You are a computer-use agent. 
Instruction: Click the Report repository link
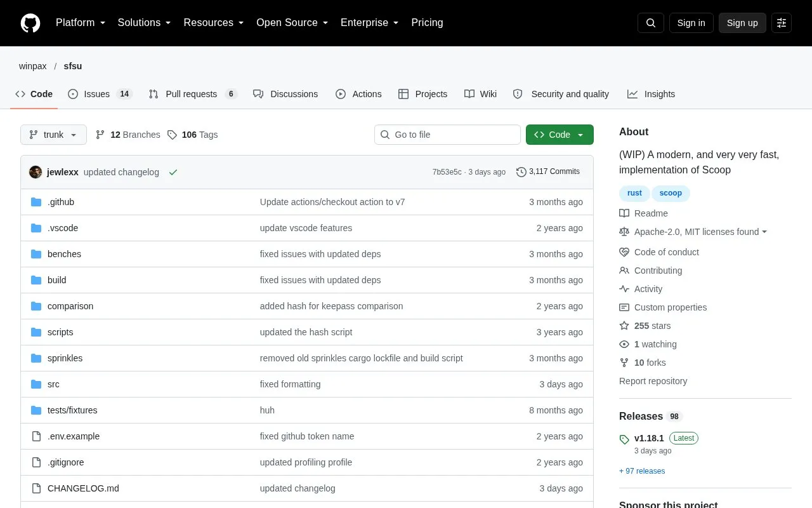pos(653,381)
